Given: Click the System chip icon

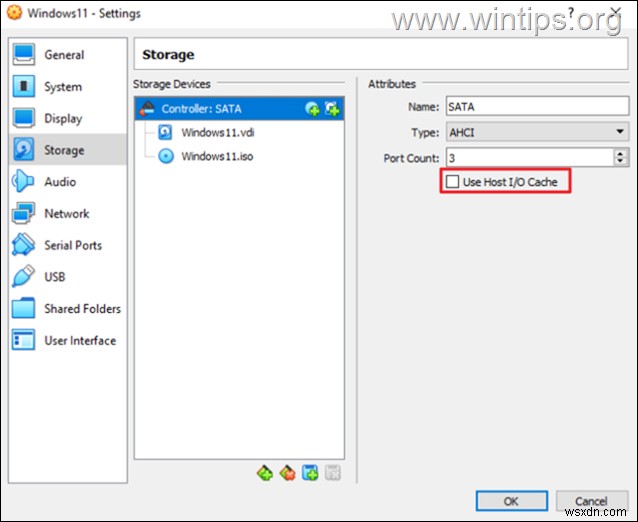Looking at the screenshot, I should [x=24, y=86].
